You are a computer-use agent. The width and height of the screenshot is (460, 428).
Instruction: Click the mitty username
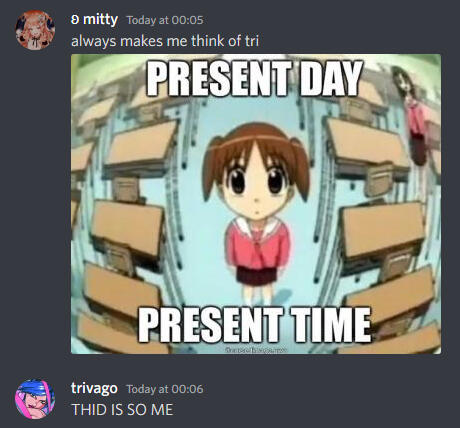click(100, 20)
